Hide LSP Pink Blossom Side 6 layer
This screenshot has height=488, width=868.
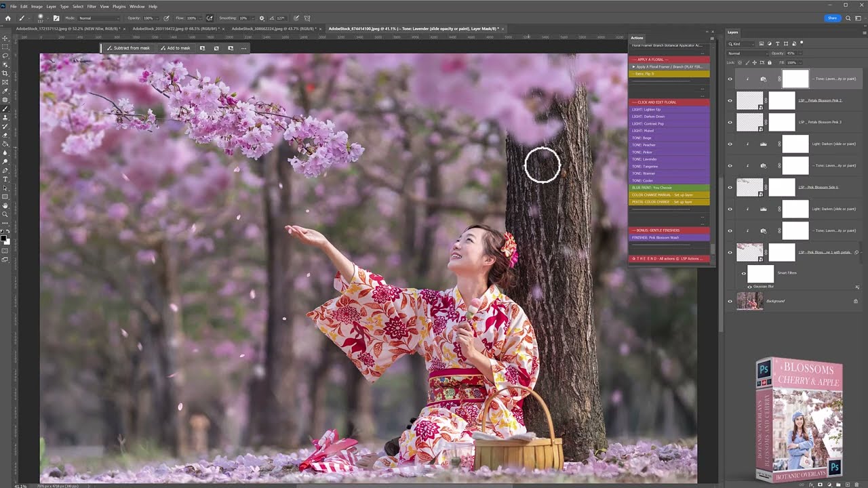[x=730, y=187]
